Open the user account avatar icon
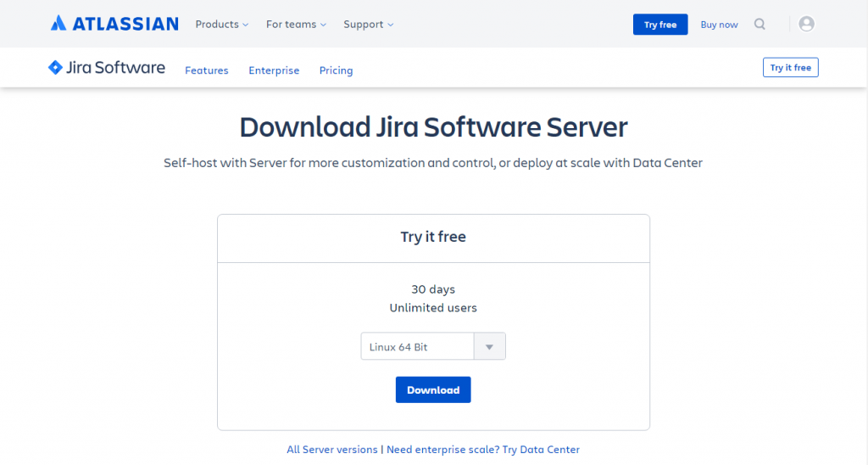This screenshot has height=465, width=868. pyautogui.click(x=806, y=24)
